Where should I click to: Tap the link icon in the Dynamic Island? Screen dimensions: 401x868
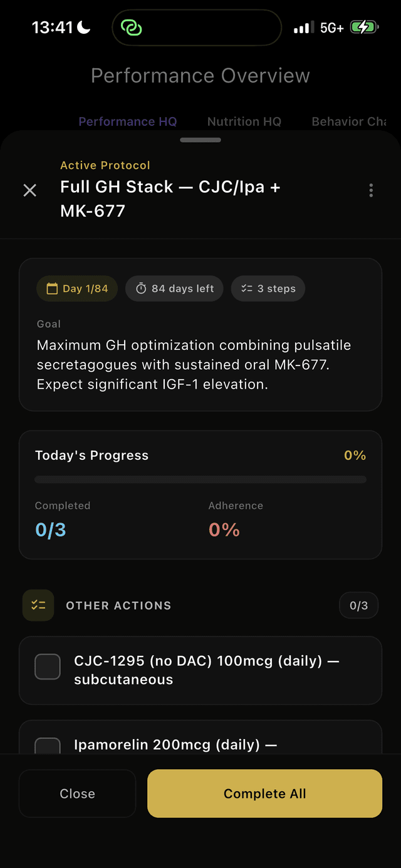(x=132, y=28)
